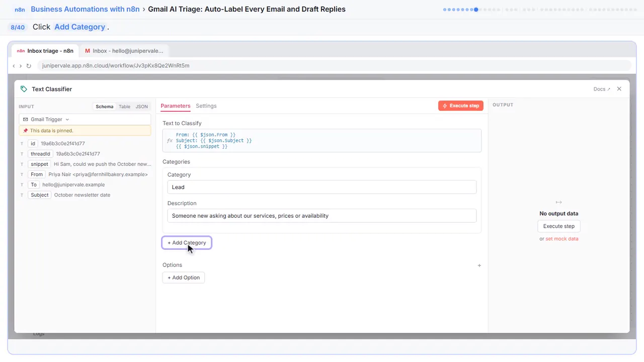Select the threadId field in input schema

coord(41,154)
